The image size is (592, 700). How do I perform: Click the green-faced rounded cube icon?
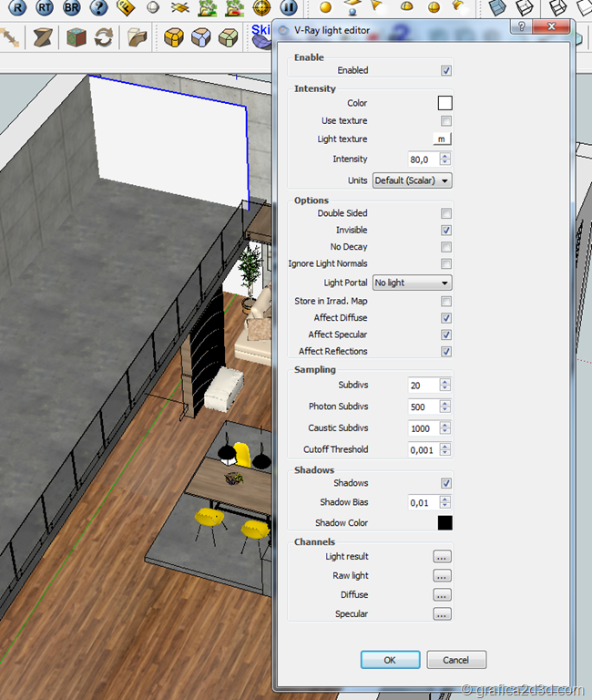click(x=229, y=38)
